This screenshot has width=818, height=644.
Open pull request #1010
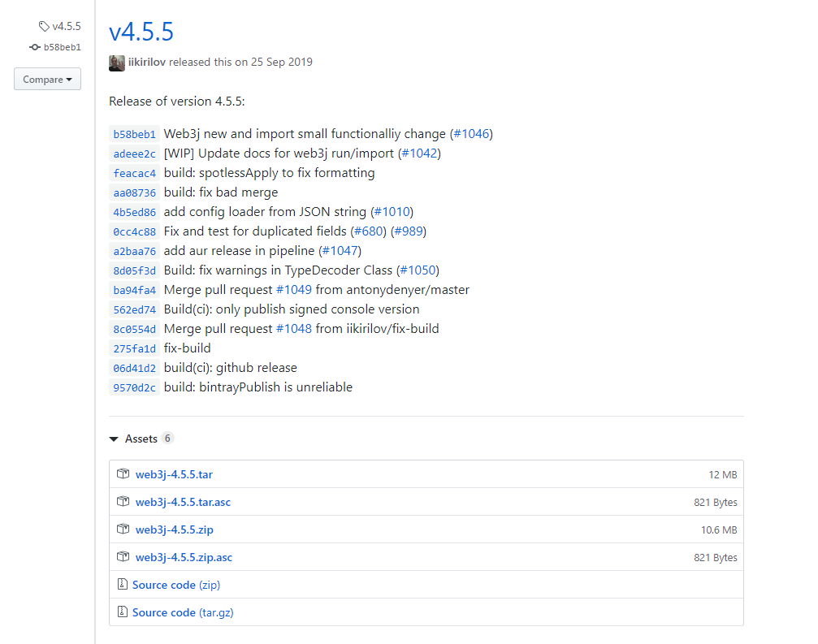tap(392, 212)
